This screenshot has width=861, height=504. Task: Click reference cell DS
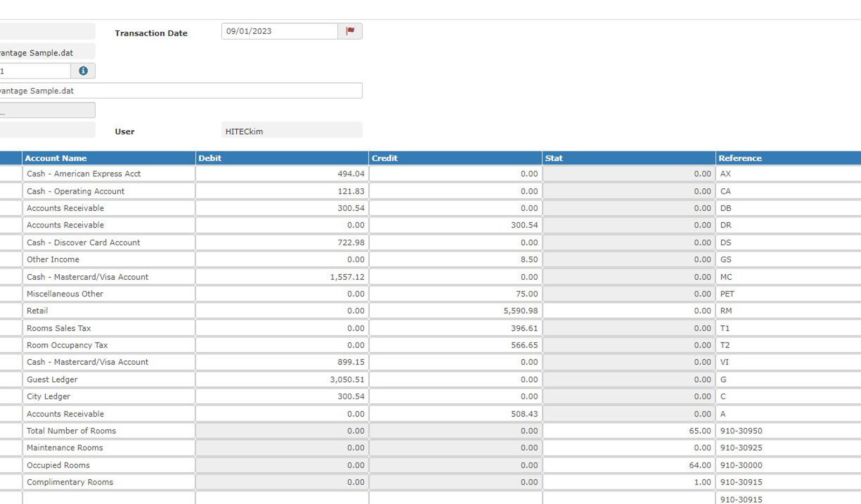pos(788,243)
